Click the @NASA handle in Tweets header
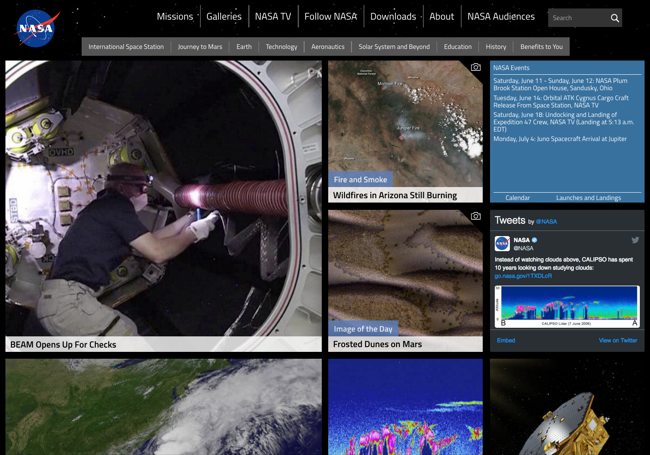 pos(546,222)
